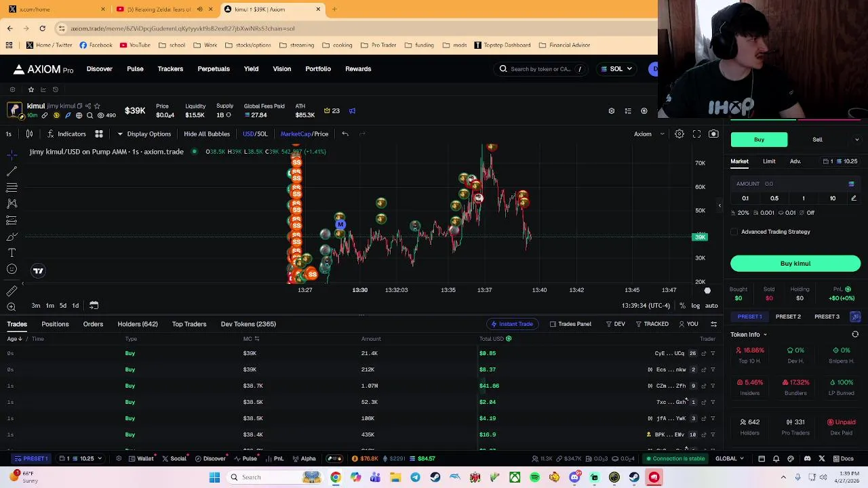Screen dimensions: 868x488
Task: Open Steam from the Windows taskbar
Action: tap(435, 477)
